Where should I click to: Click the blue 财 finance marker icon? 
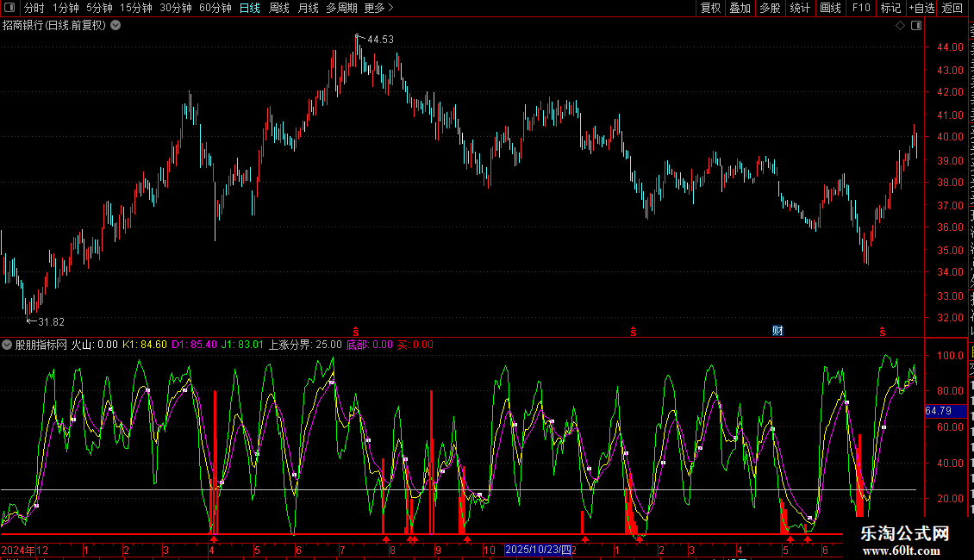[777, 331]
